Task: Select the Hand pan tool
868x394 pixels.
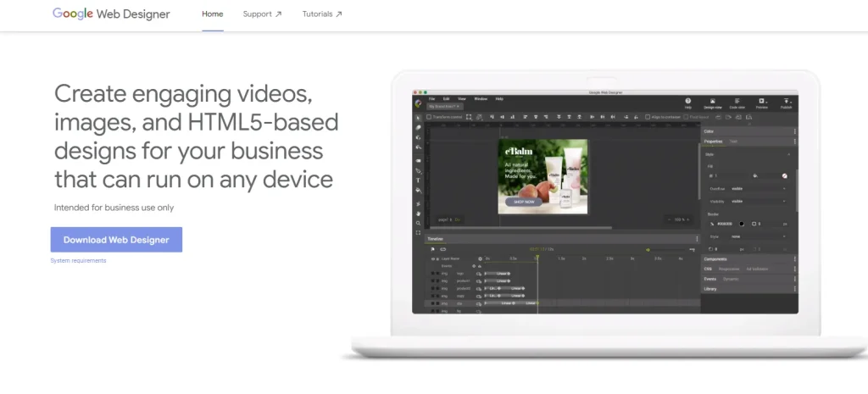Action: [x=418, y=214]
